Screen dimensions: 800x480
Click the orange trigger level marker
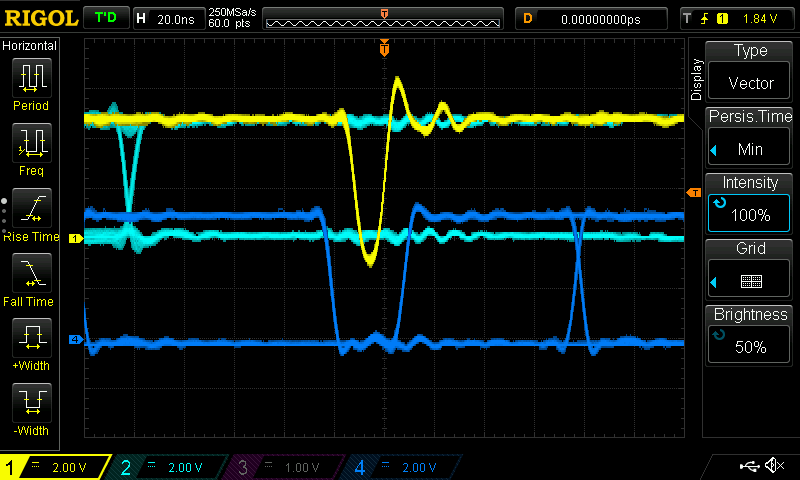coord(693,192)
